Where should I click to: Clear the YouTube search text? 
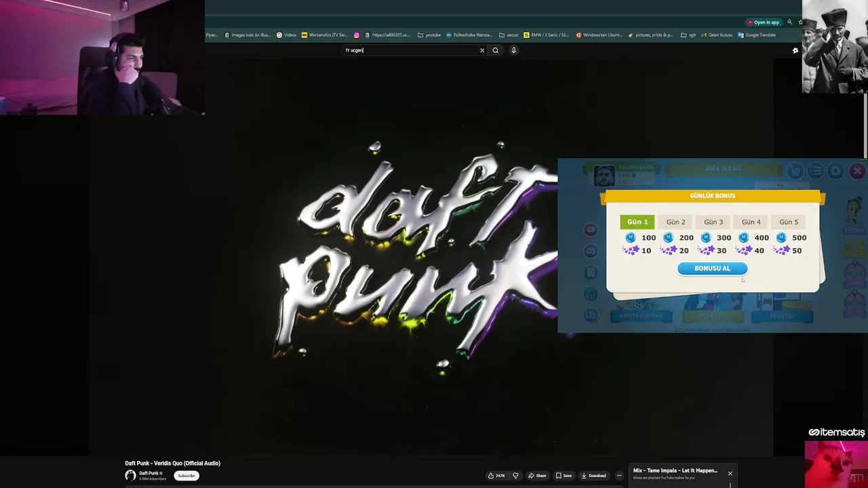pyautogui.click(x=482, y=50)
